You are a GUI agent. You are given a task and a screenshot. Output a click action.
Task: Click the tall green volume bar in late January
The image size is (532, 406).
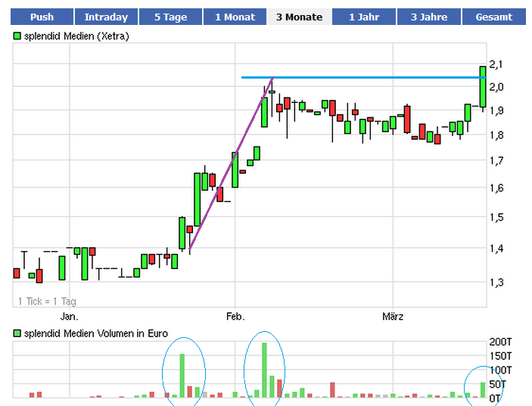pyautogui.click(x=182, y=376)
